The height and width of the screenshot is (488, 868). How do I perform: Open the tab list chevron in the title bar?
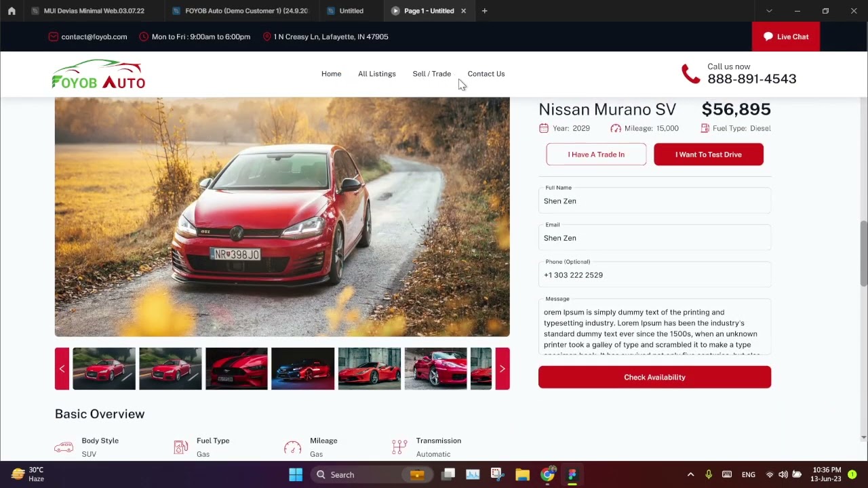coord(769,11)
